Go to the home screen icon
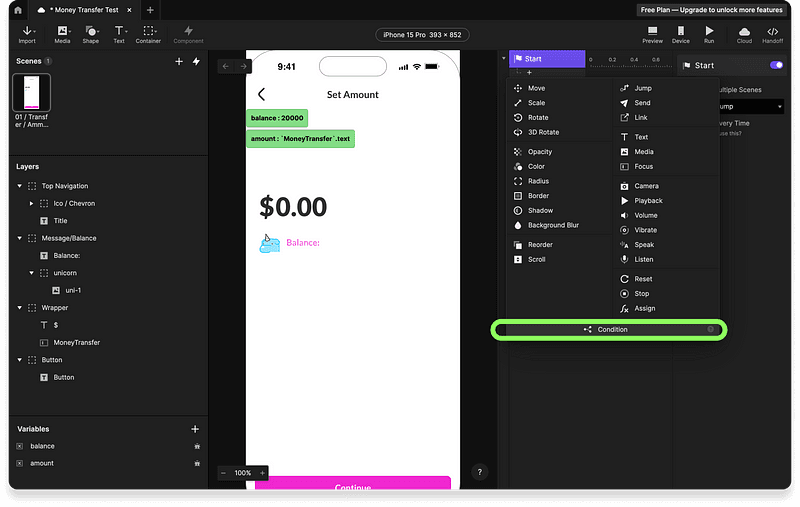Viewport: 800px width, 507px height. (x=18, y=10)
